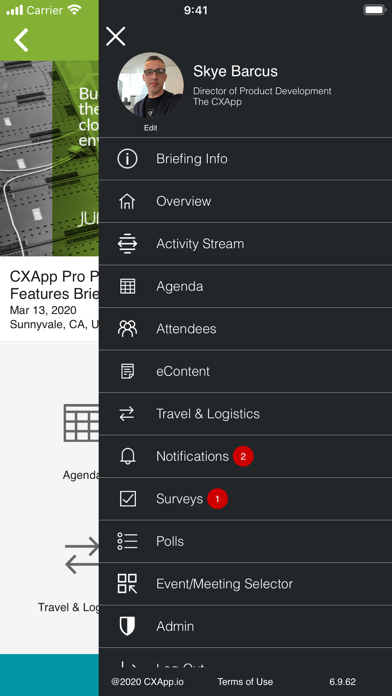Viewport: 392px width, 696px height.
Task: Tap the Overview house icon
Action: [127, 201]
